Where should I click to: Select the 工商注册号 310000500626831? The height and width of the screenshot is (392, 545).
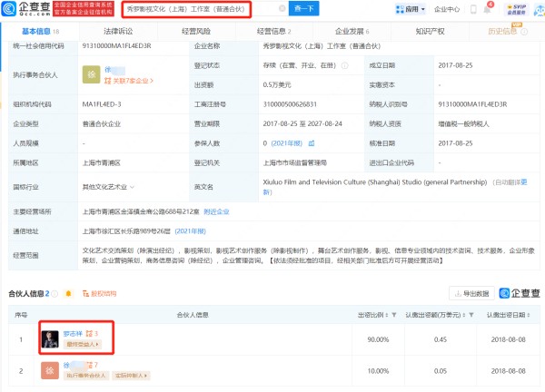pyautogui.click(x=290, y=104)
